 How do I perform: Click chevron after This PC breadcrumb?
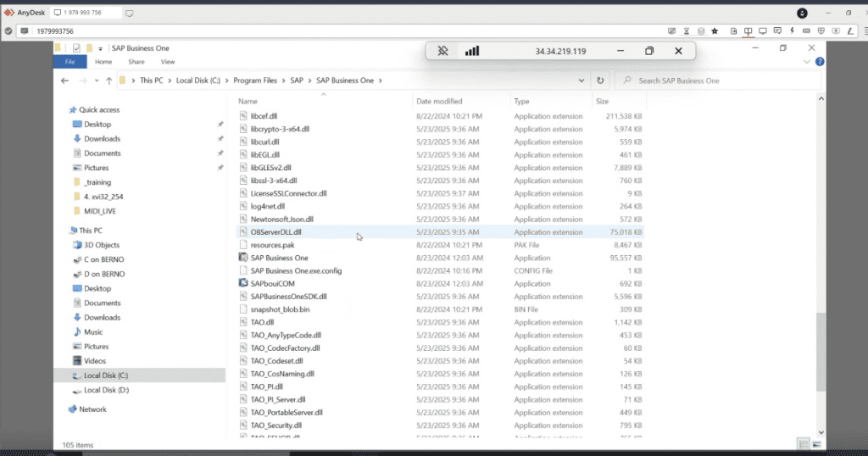(x=170, y=81)
